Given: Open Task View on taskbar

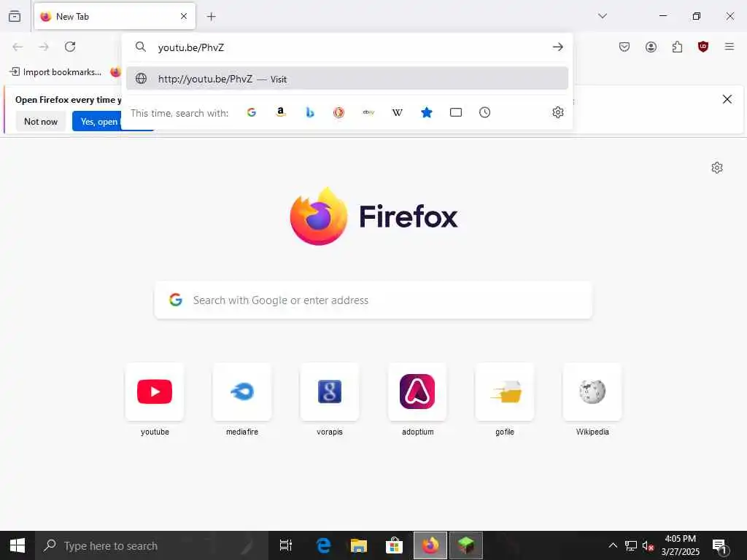Looking at the screenshot, I should click(286, 545).
